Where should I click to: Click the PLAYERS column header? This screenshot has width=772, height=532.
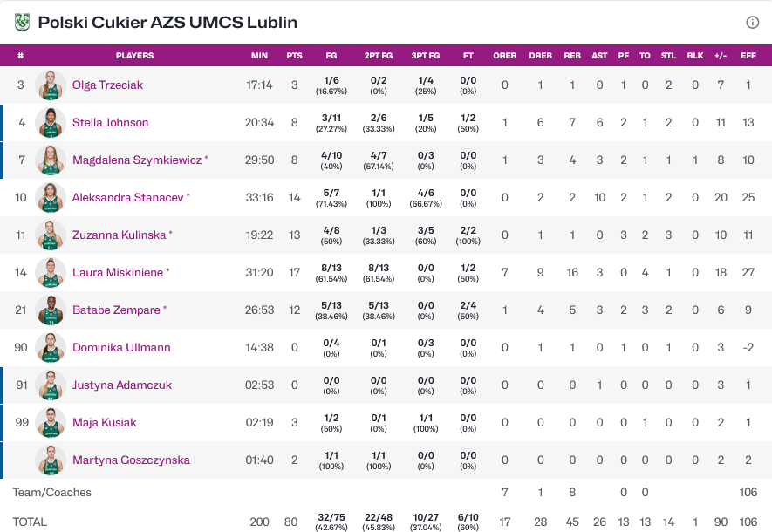point(134,56)
